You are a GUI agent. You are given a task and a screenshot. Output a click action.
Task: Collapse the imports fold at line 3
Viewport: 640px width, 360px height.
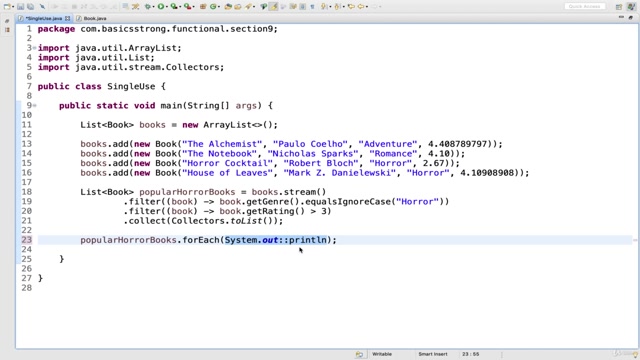tap(35, 48)
